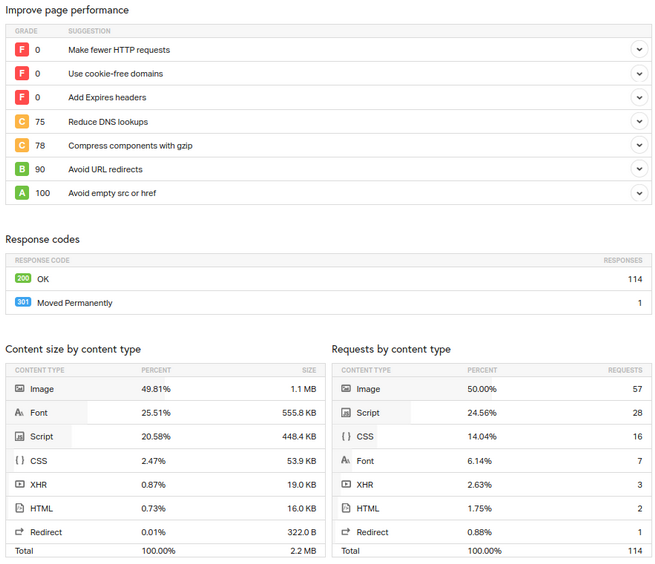Click the XHR icon in content size table

[20, 484]
